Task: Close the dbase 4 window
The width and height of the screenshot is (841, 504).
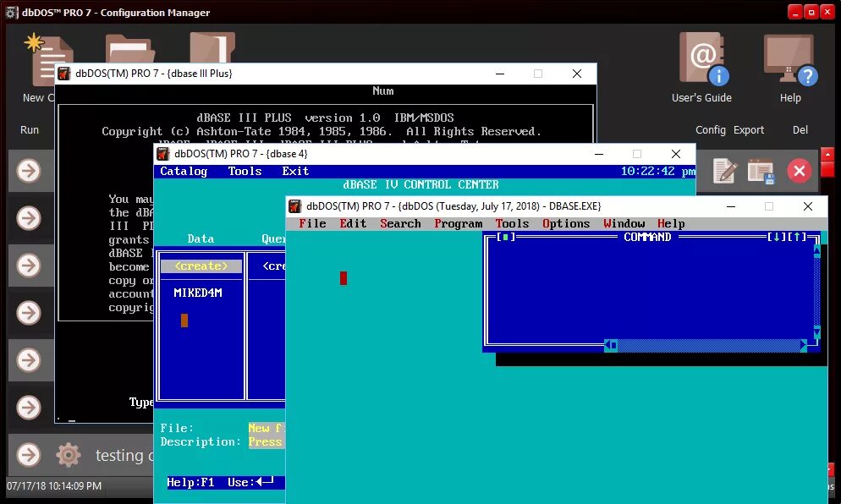Action: click(676, 154)
